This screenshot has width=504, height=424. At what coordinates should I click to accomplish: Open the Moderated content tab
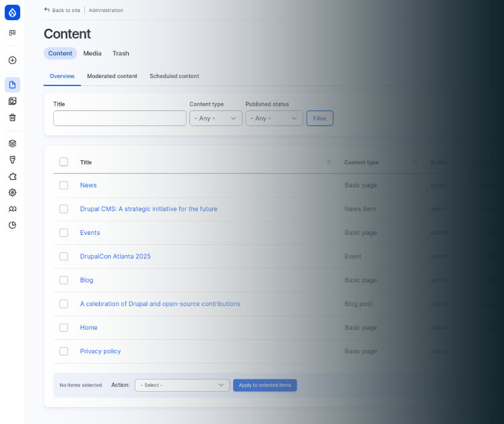point(112,76)
